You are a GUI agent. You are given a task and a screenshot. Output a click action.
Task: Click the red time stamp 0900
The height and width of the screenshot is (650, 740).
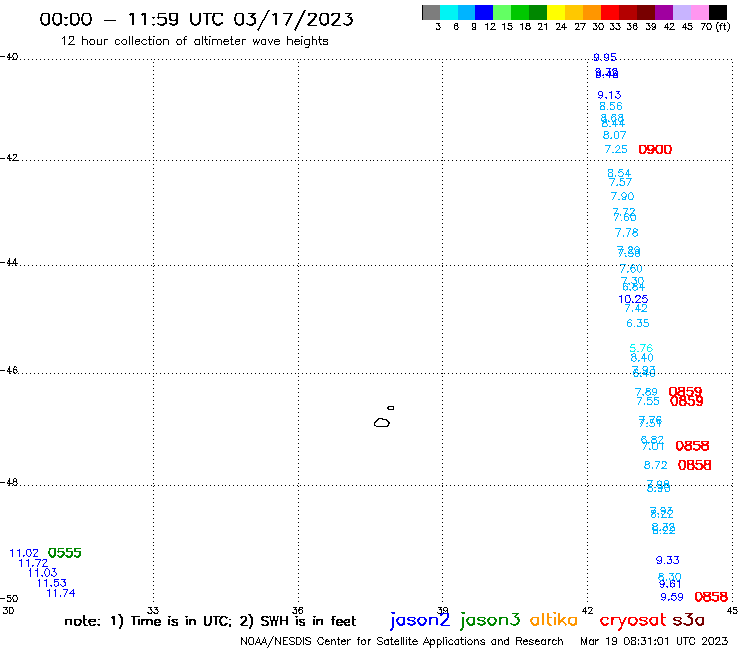[655, 150]
